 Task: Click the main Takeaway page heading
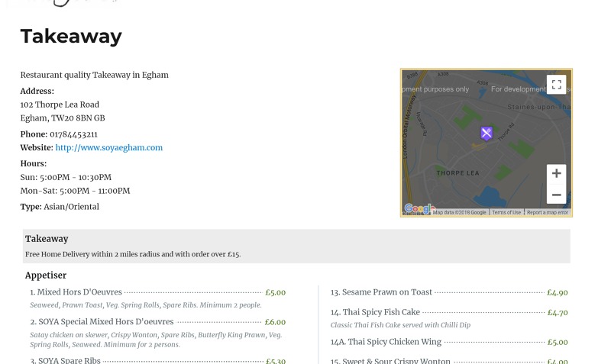tap(71, 36)
